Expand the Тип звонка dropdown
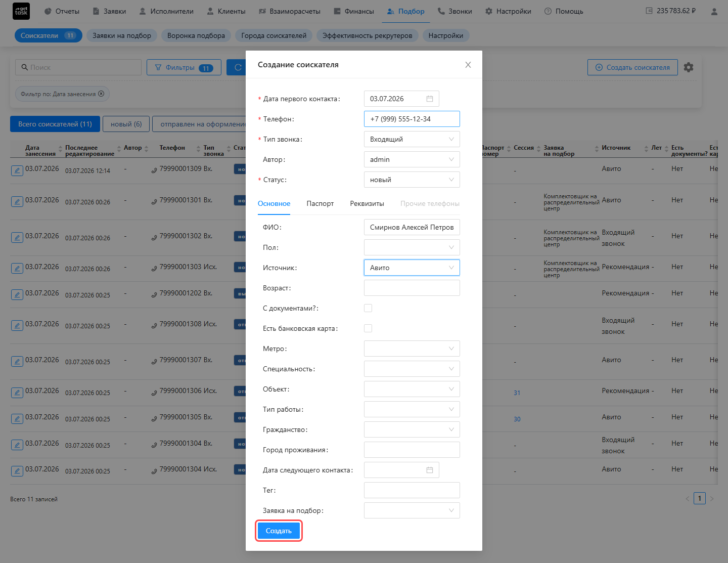Image resolution: width=728 pixels, height=563 pixels. click(412, 139)
